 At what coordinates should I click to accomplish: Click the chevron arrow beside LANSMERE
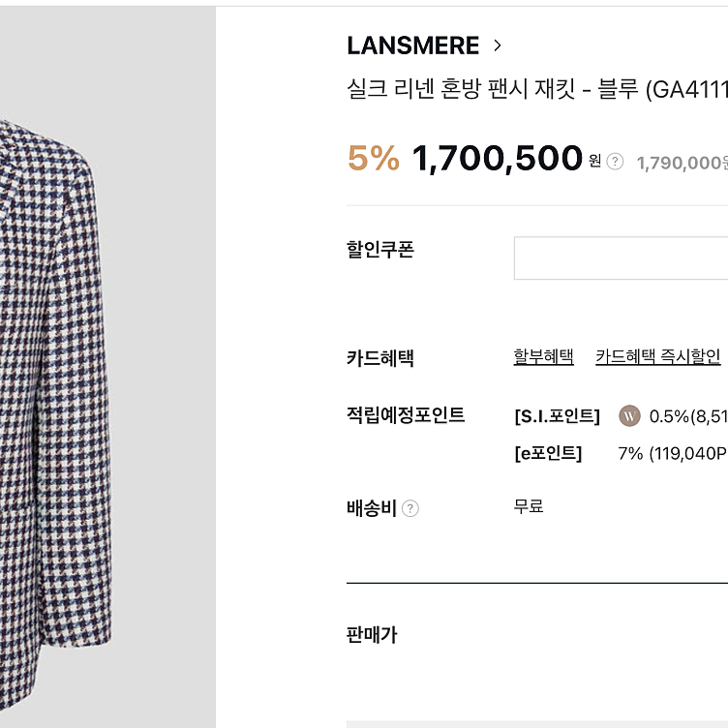pos(498,45)
